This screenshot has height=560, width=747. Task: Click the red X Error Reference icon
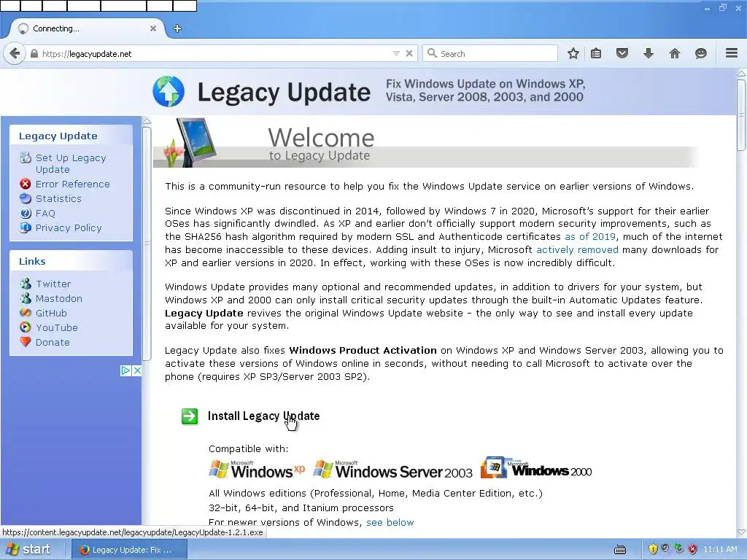click(26, 184)
